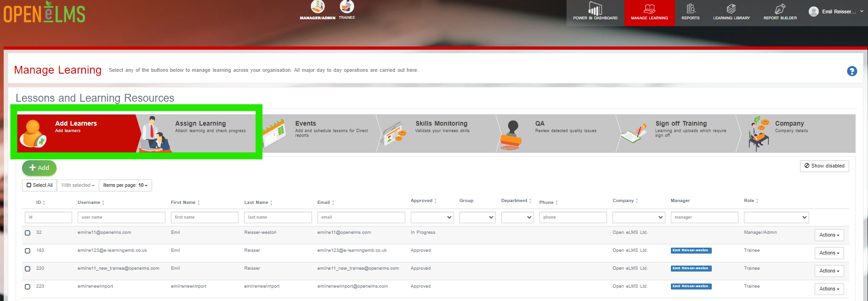The image size is (868, 301).
Task: Open the Role filter dropdown
Action: pos(776,217)
